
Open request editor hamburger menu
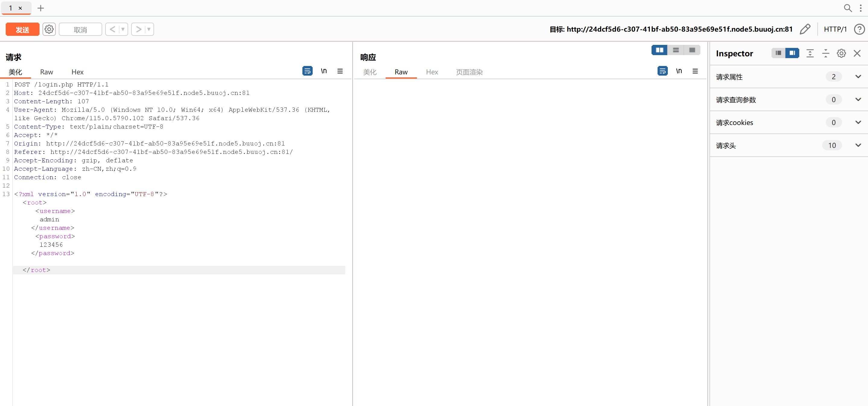click(340, 71)
